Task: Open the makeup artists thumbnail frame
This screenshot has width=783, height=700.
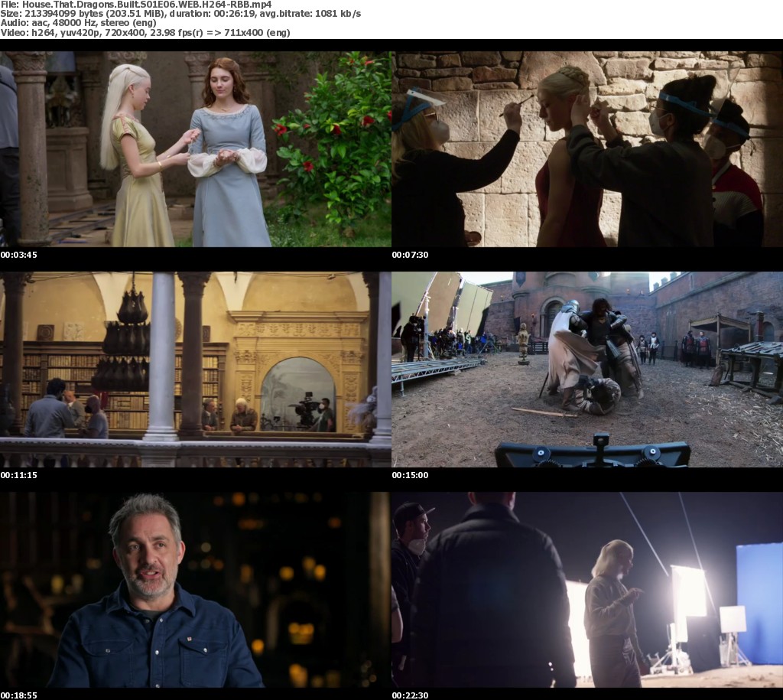Action: pos(587,149)
